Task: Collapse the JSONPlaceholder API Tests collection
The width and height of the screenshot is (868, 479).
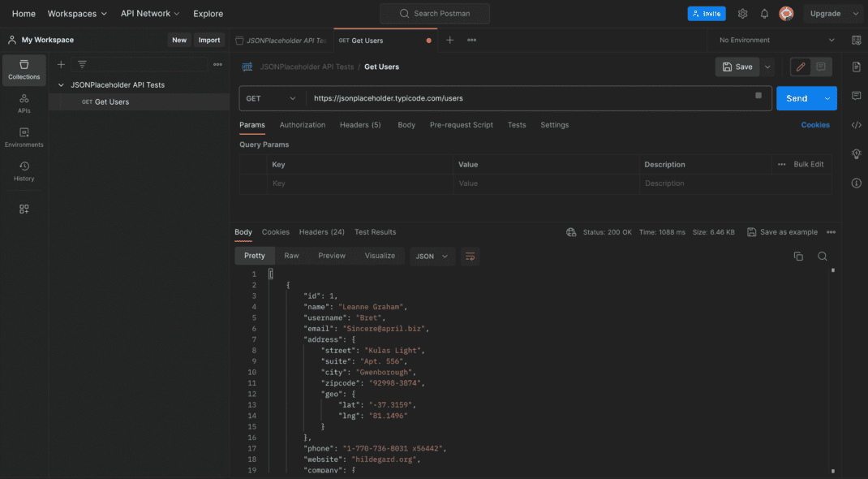Action: coord(61,85)
